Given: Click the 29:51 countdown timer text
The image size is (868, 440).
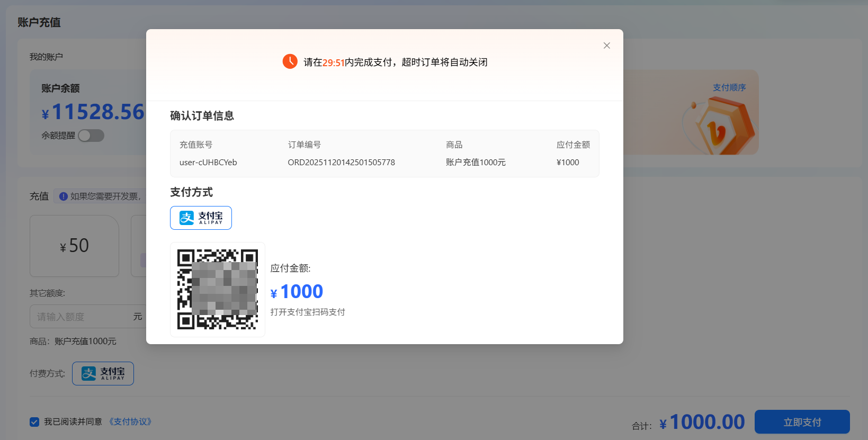Looking at the screenshot, I should tap(334, 62).
